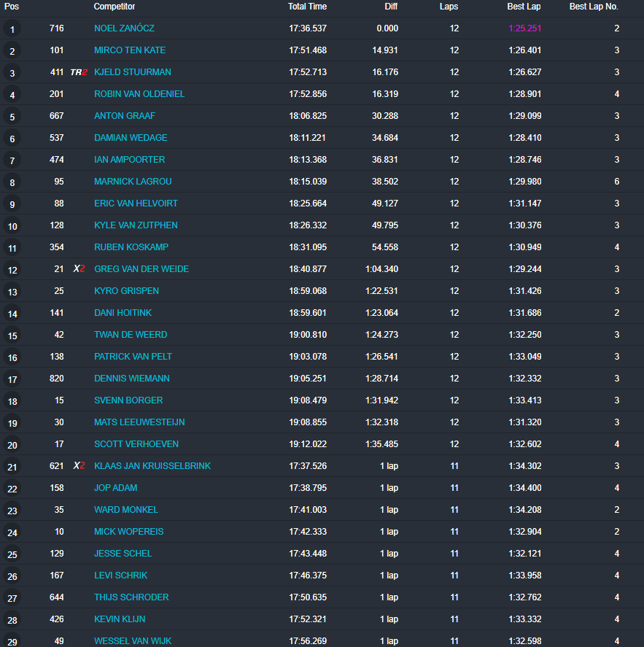Click the X2 icon next to Greg van der Weide
This screenshot has height=647, width=644.
point(79,269)
